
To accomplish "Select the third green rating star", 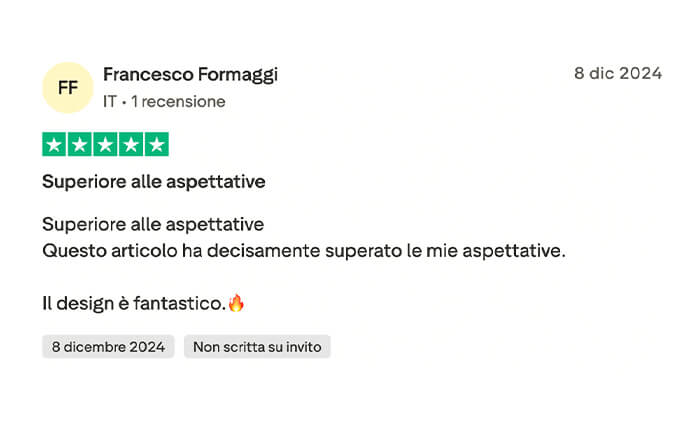I will pos(105,144).
